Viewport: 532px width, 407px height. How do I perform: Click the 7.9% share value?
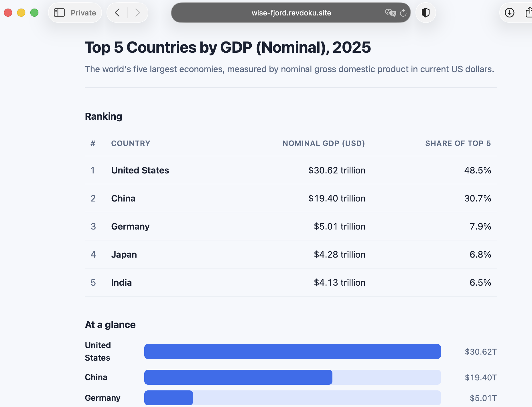coord(480,226)
